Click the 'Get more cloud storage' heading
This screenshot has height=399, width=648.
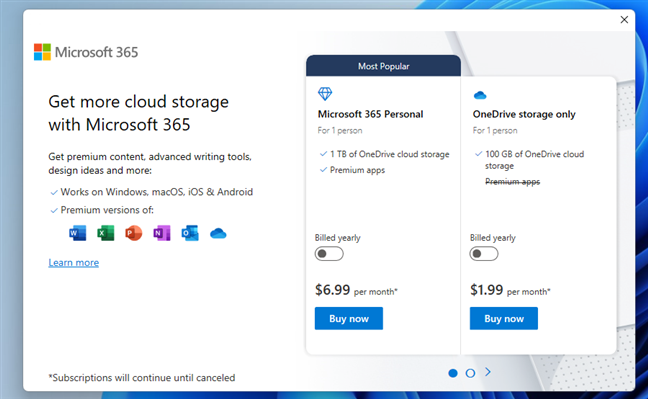pyautogui.click(x=138, y=113)
